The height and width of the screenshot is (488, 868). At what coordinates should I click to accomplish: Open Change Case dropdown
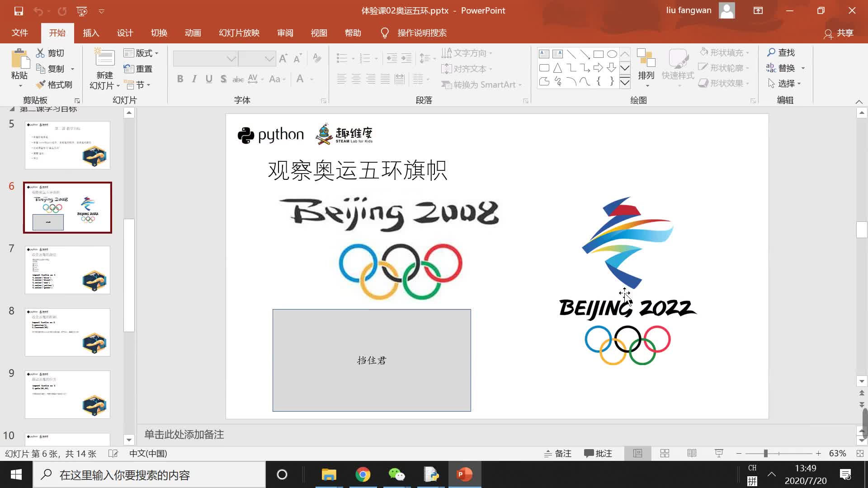click(x=277, y=79)
